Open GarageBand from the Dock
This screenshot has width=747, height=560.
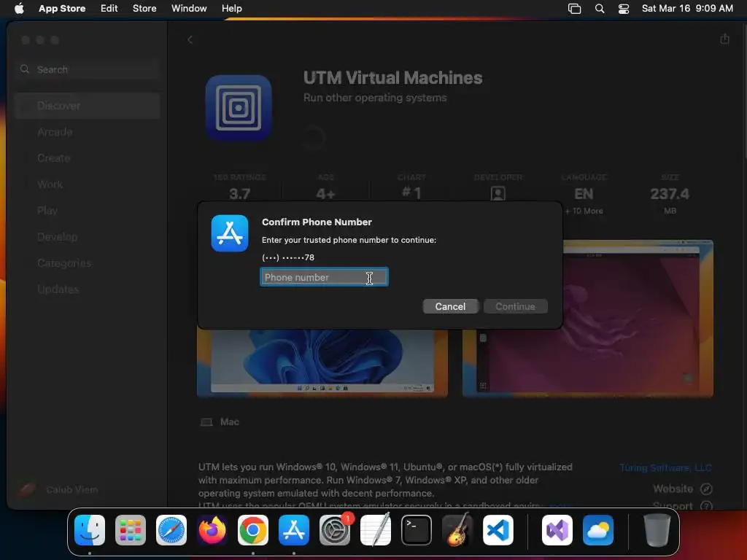(457, 530)
